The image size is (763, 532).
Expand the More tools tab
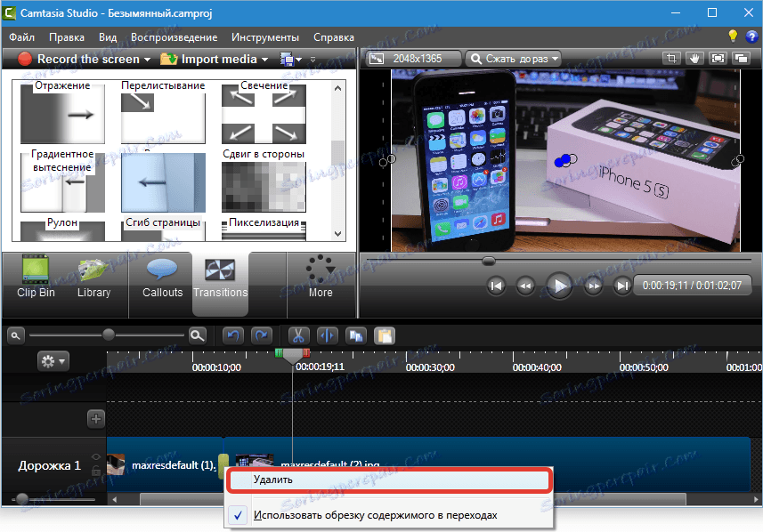[321, 276]
